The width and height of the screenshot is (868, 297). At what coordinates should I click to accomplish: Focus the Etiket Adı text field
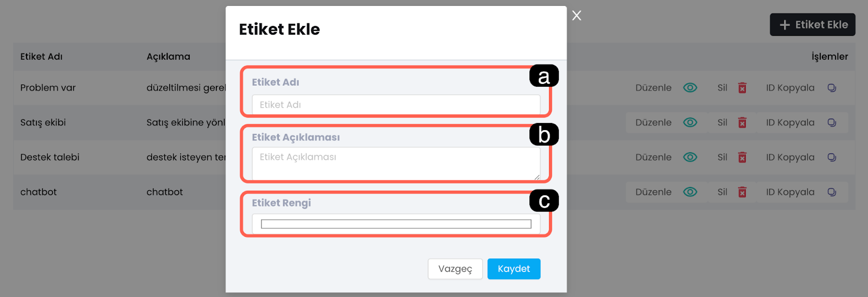[x=396, y=105]
